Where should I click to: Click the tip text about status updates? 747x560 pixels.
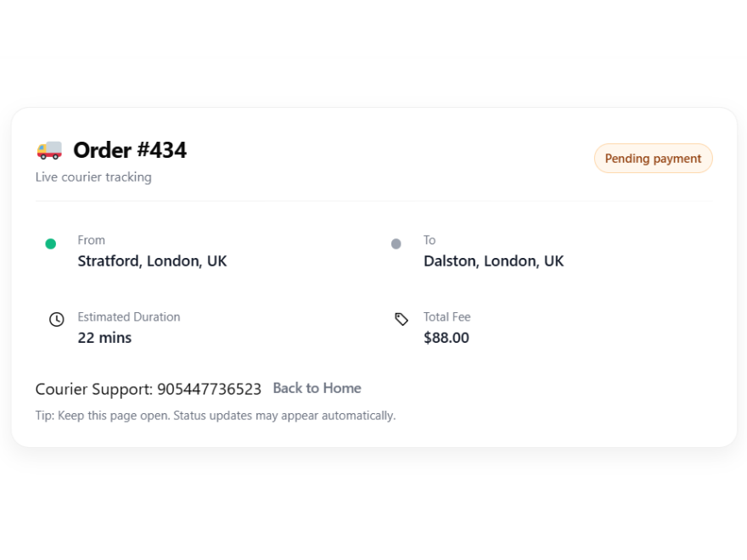(x=216, y=416)
